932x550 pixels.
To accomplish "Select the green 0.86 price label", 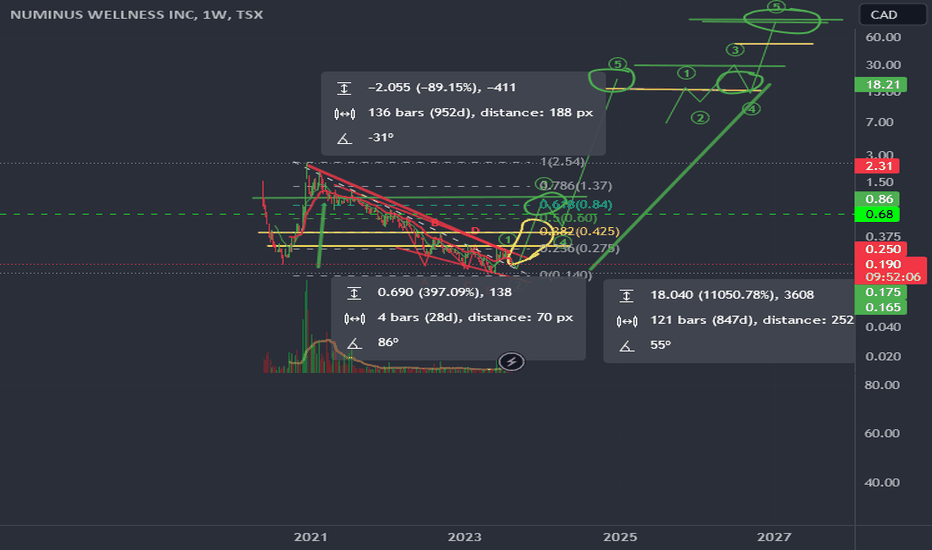I will [x=877, y=199].
